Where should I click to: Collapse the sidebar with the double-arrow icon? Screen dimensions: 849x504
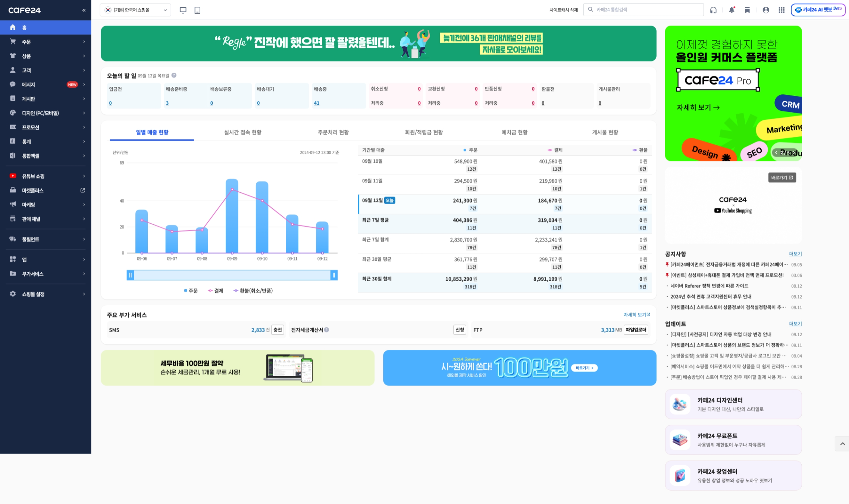(84, 10)
